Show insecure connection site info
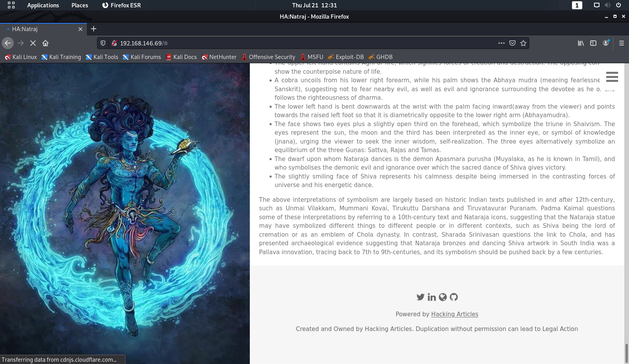 click(114, 43)
